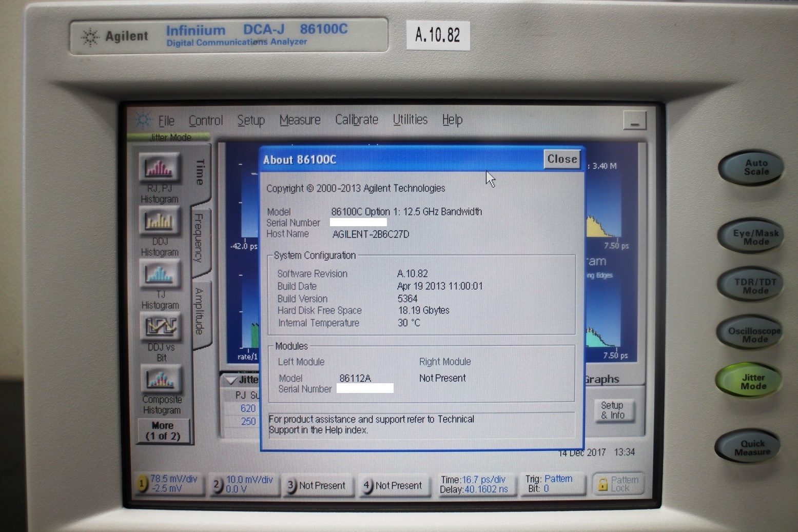The height and width of the screenshot is (532, 798).
Task: Click the Pattern Lock padlock button
Action: click(x=619, y=484)
